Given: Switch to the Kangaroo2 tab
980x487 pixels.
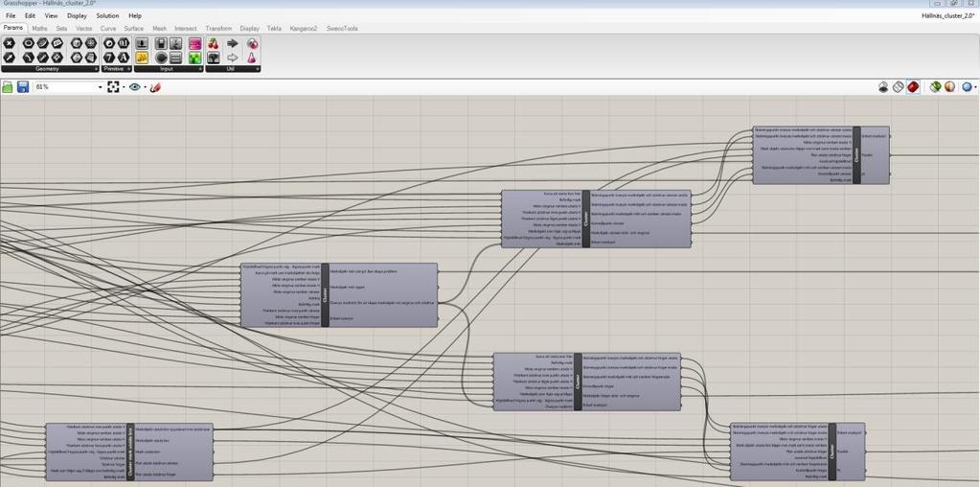Looking at the screenshot, I should pos(304,29).
